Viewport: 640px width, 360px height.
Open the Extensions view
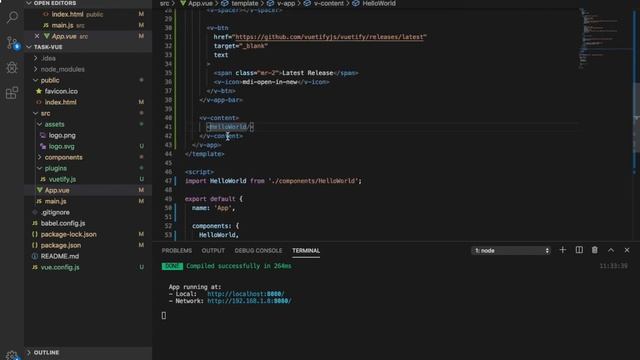pos(12,93)
